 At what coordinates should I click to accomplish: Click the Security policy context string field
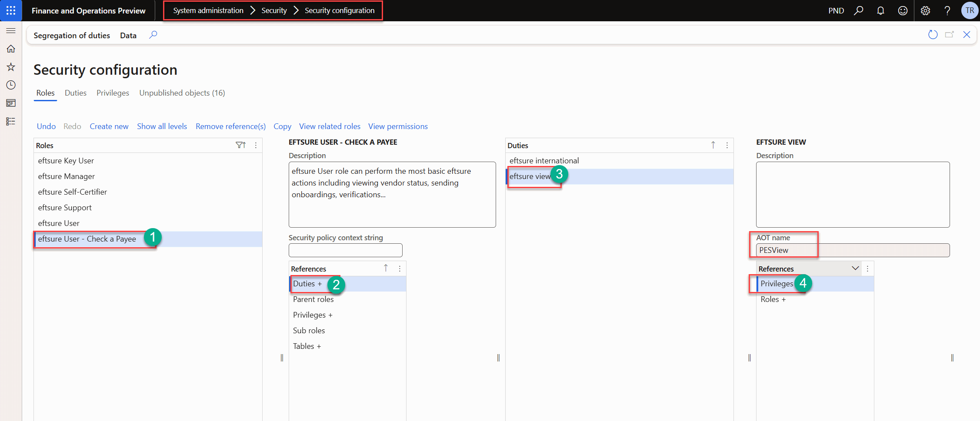tap(346, 250)
